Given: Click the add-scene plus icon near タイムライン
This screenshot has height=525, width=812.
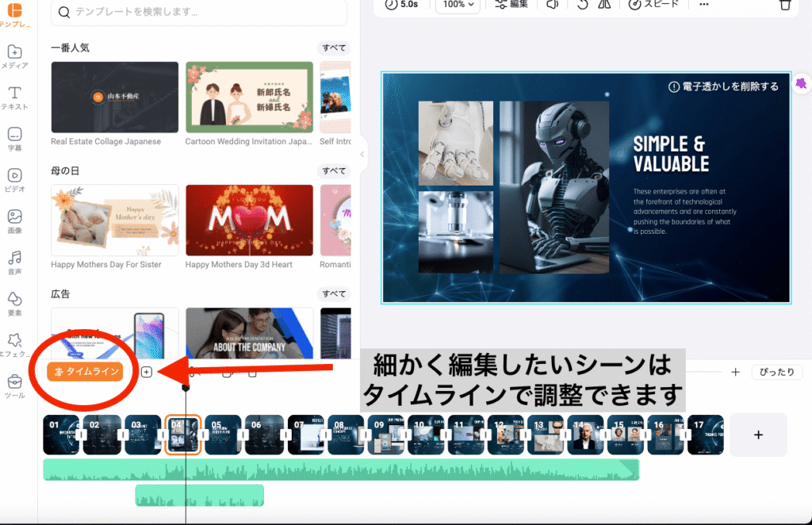Looking at the screenshot, I should tap(147, 372).
